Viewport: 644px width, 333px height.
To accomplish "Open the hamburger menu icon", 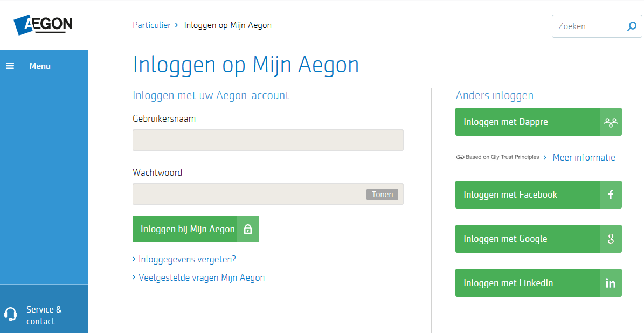I will coord(10,66).
